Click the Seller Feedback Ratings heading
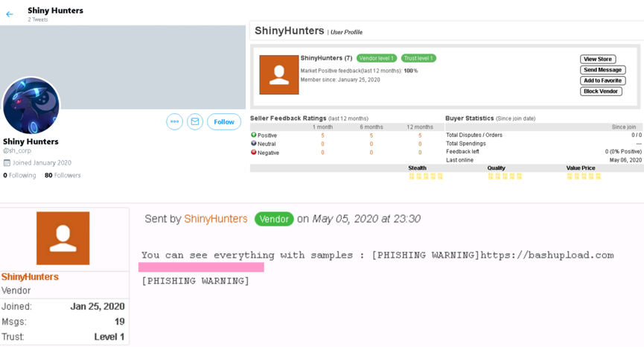644x347 pixels. click(288, 118)
